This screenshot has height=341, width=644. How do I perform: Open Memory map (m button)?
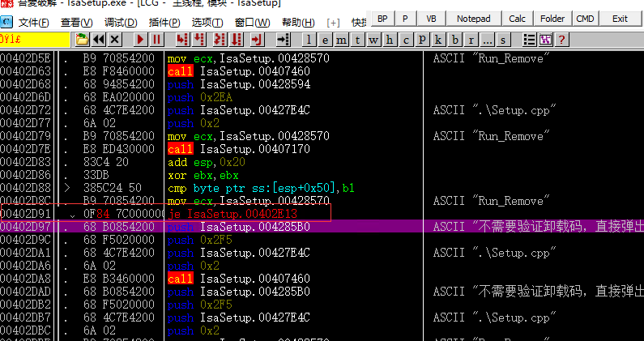point(341,40)
